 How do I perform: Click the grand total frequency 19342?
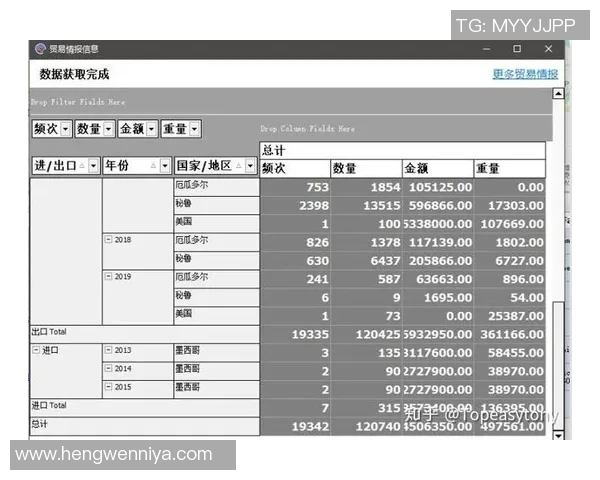(x=310, y=426)
